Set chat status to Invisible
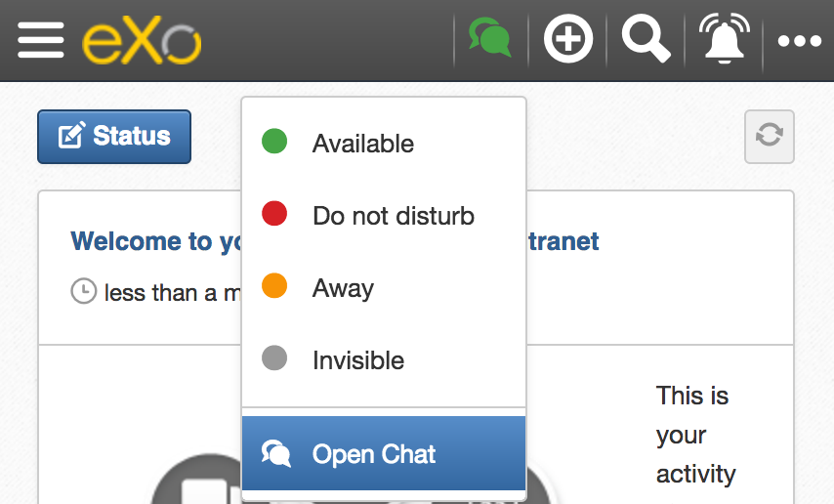Image resolution: width=834 pixels, height=504 pixels. point(357,360)
